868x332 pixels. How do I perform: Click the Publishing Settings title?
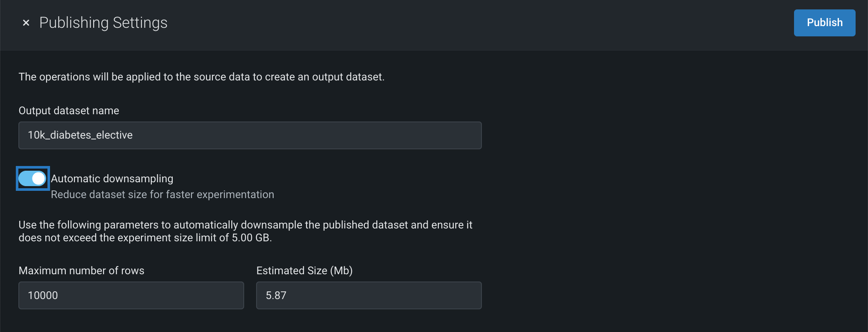point(103,23)
